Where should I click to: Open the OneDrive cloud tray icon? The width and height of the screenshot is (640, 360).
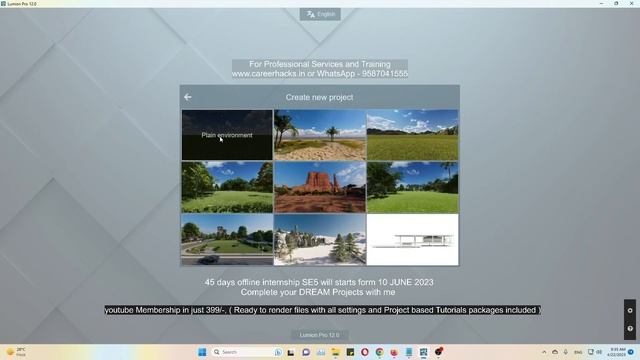point(555,352)
